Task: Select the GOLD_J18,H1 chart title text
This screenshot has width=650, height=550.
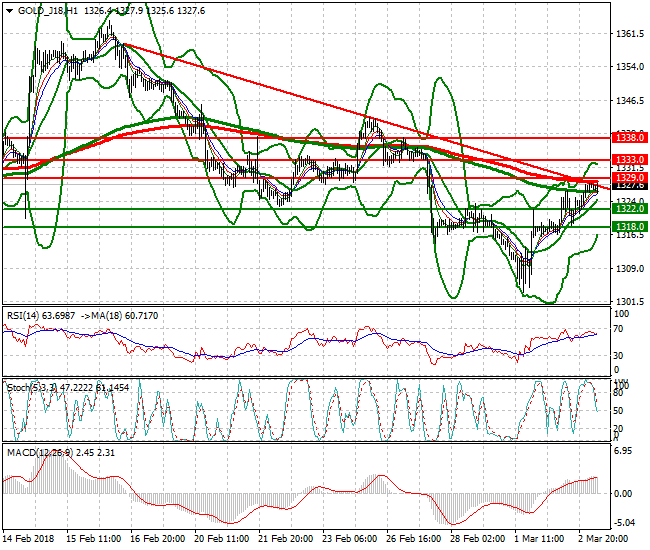Action: pos(48,11)
